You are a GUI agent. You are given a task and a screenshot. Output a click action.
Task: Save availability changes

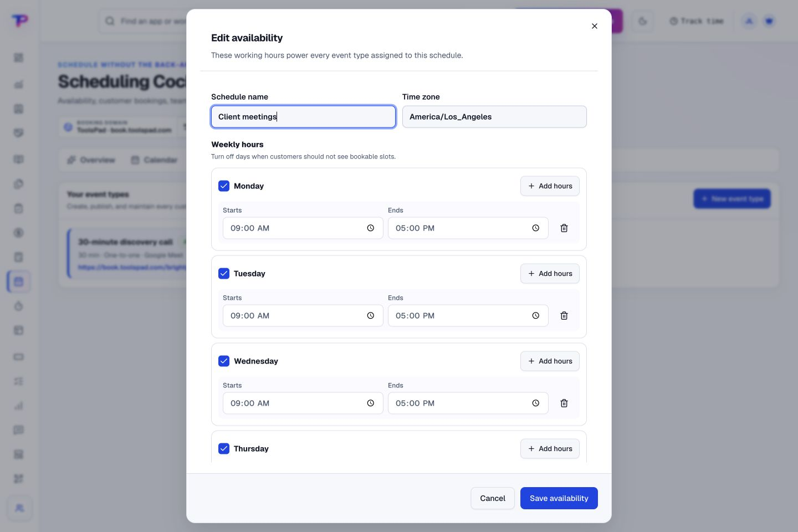tap(559, 498)
